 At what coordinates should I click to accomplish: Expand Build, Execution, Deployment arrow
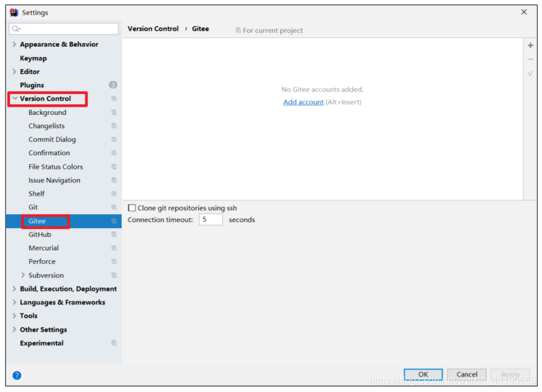(x=14, y=289)
